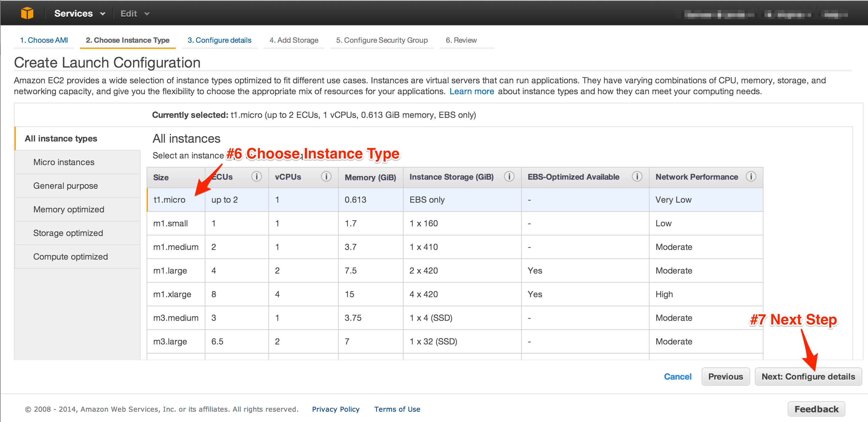This screenshot has height=422, width=868.
Task: Click the Memory (GiB) column header
Action: click(x=370, y=177)
